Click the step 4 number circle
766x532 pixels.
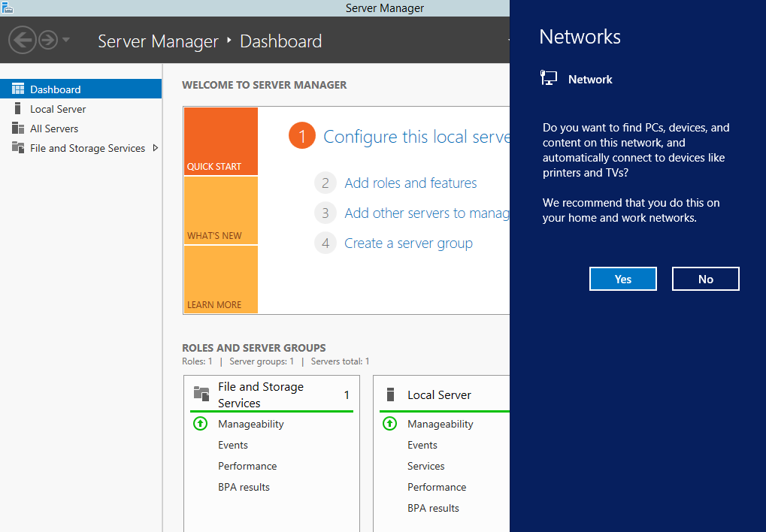[x=325, y=243]
